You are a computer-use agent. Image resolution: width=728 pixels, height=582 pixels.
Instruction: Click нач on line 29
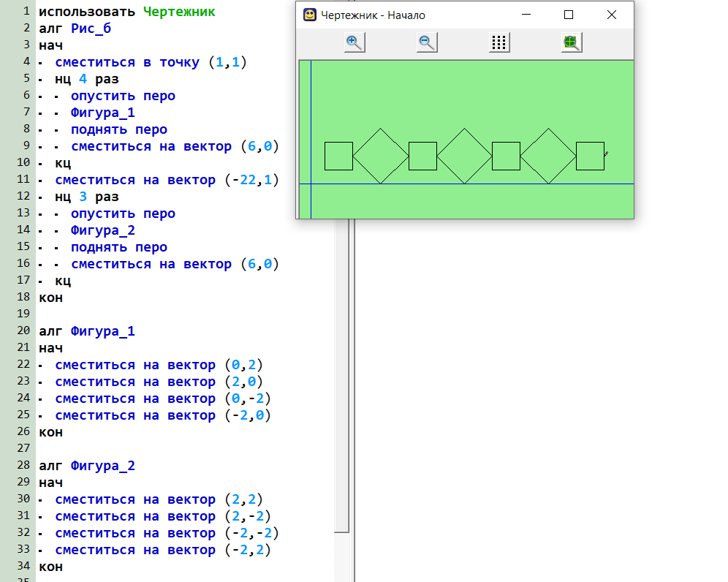point(50,483)
